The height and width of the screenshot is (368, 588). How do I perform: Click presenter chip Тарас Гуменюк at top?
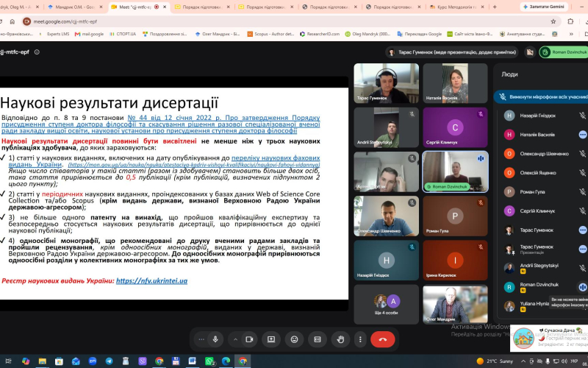pyautogui.click(x=452, y=52)
